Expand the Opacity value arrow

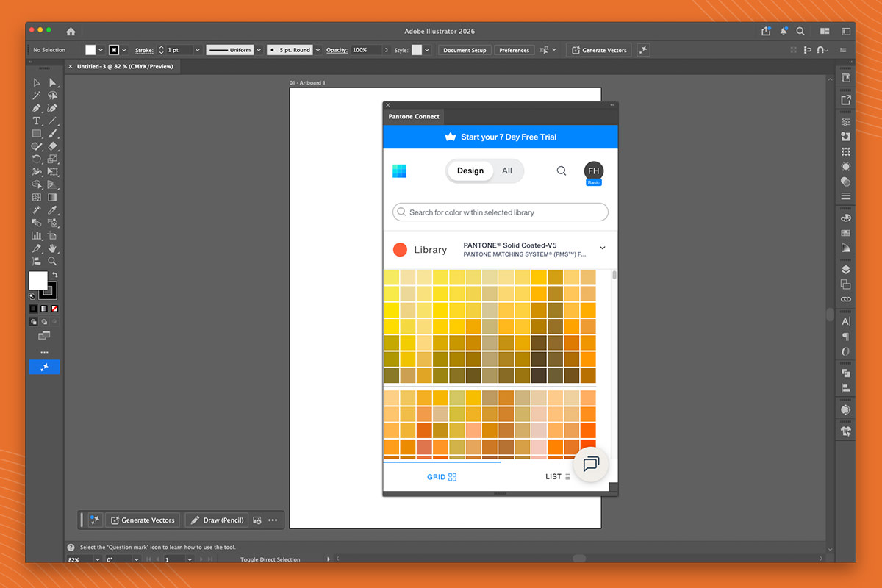[x=387, y=50]
